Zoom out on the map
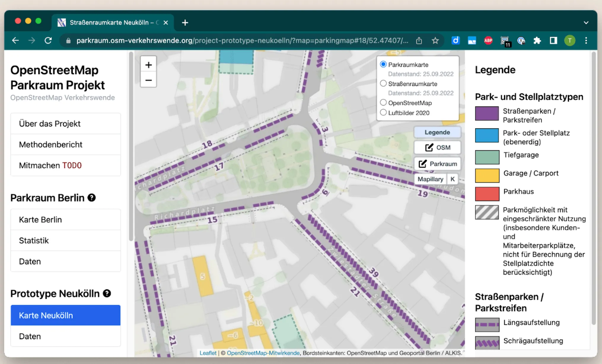 [148, 80]
